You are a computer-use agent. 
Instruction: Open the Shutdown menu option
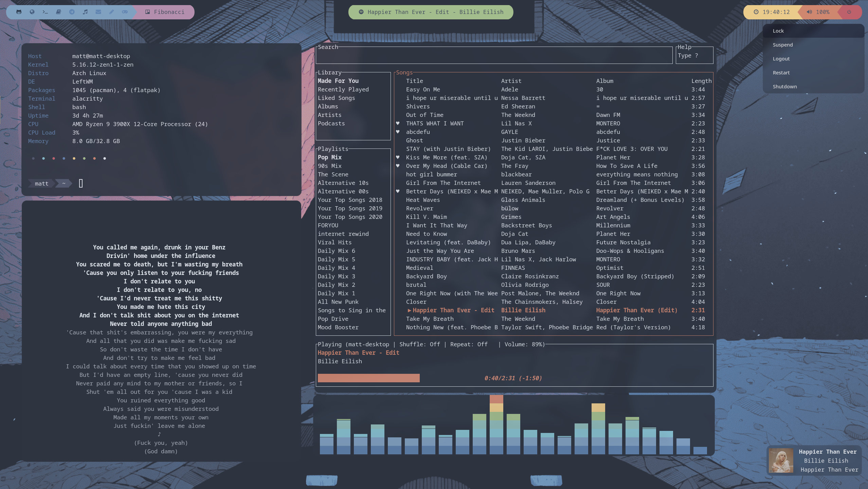784,86
